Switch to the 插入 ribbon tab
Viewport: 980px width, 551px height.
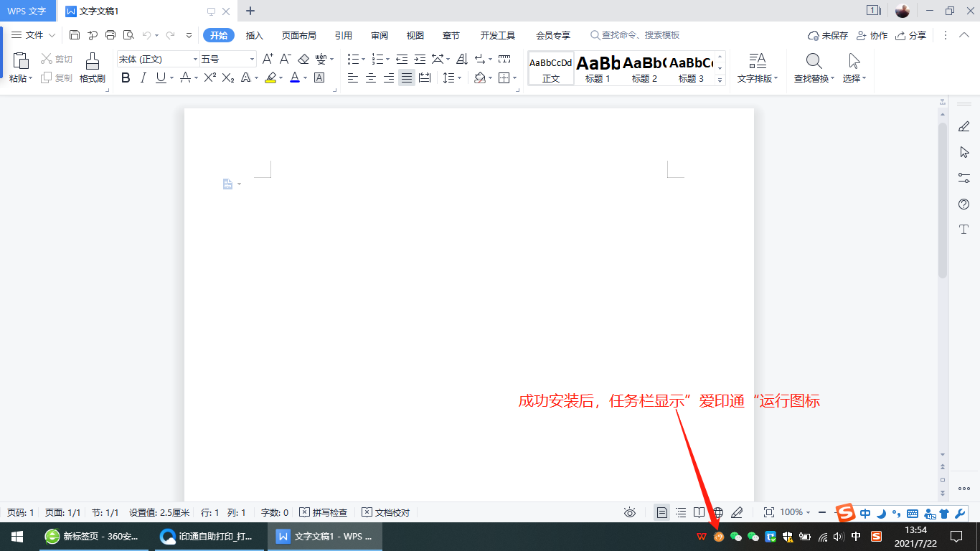pyautogui.click(x=255, y=35)
